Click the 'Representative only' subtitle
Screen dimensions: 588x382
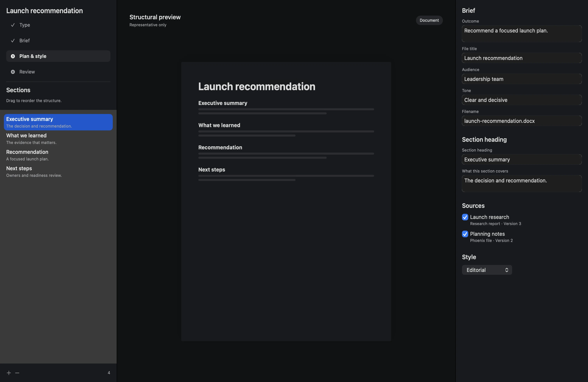pyautogui.click(x=148, y=25)
